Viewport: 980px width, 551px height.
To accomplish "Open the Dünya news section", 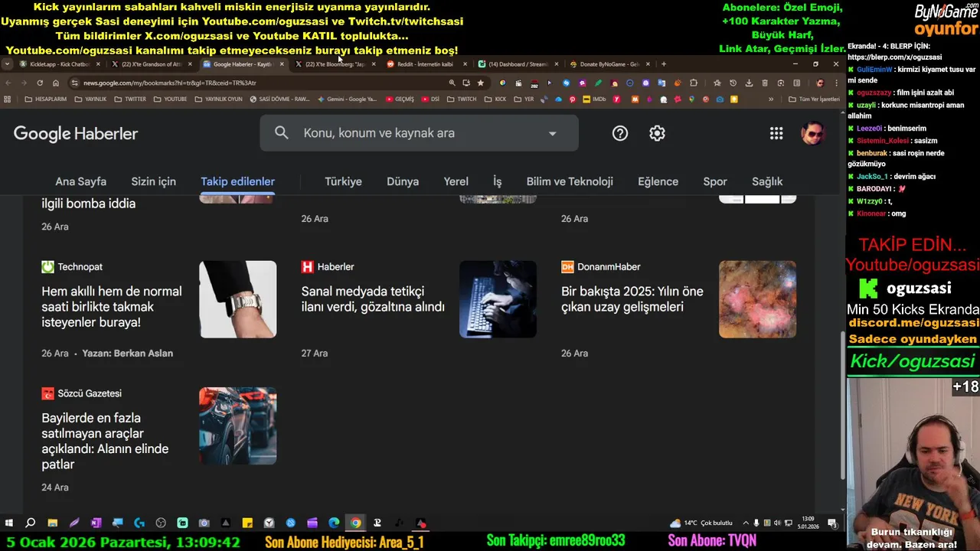I will 403,181.
